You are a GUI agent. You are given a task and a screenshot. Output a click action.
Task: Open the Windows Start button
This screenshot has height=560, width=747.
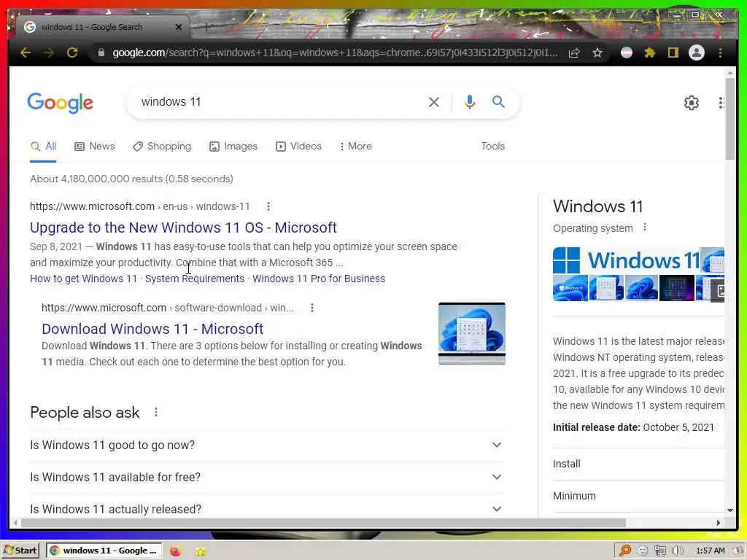21,551
